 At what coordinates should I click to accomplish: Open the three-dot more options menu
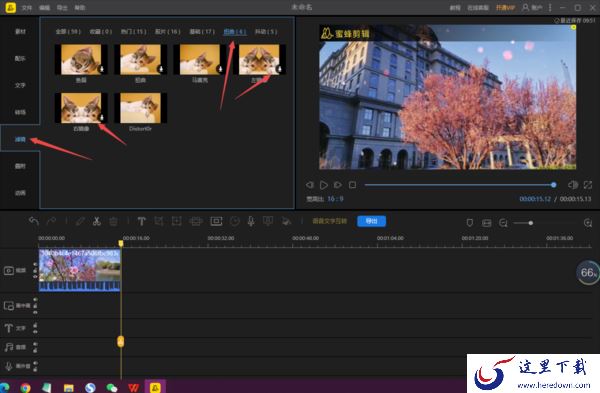pos(550,7)
